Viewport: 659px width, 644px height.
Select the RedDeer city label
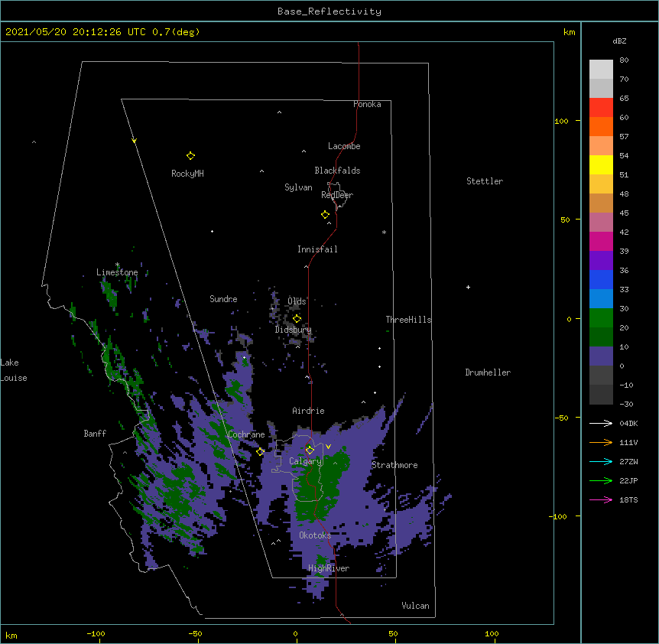click(337, 195)
